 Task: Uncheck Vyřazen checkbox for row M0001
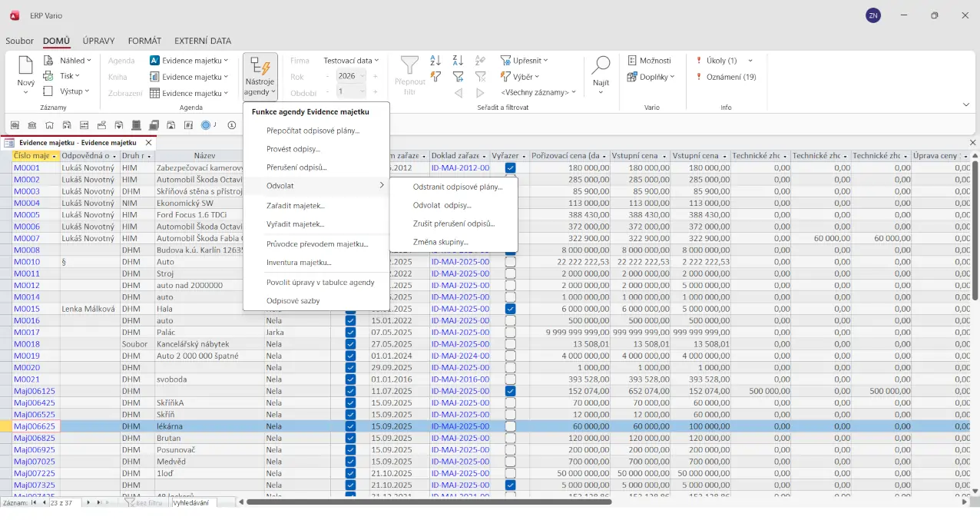click(x=511, y=168)
